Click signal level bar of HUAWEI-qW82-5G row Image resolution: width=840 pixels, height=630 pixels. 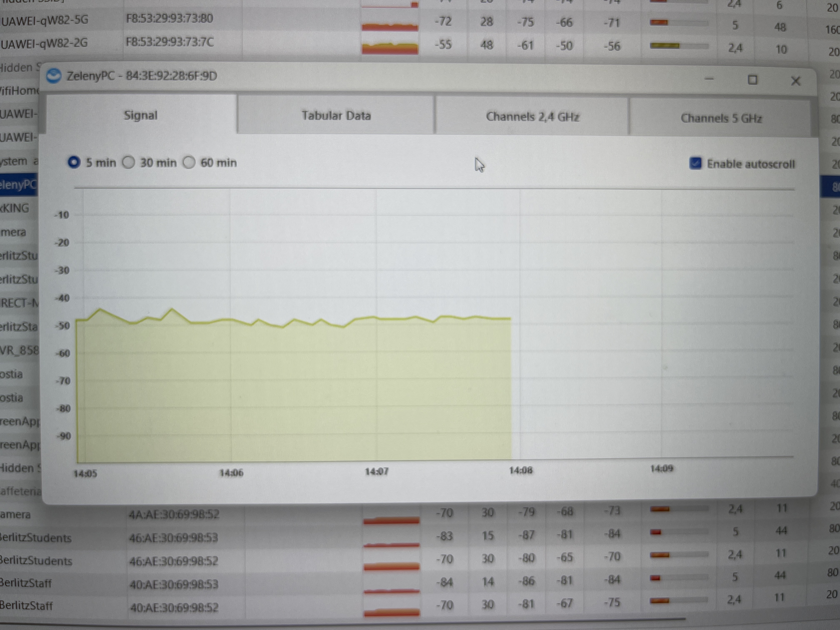pyautogui.click(x=679, y=23)
